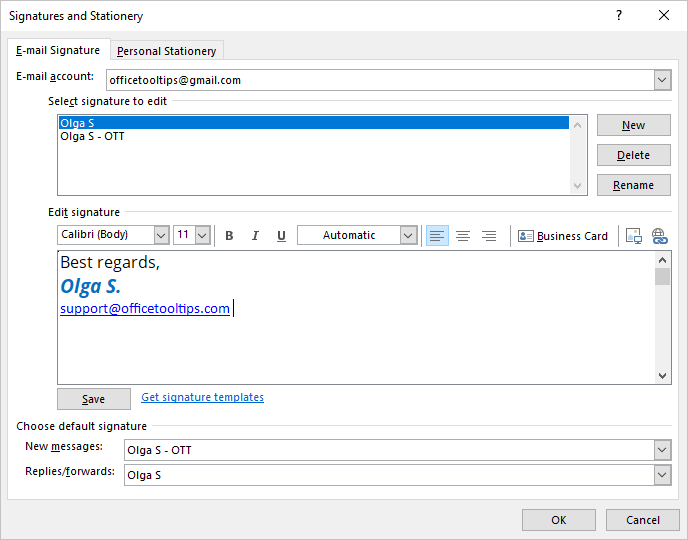688x540 pixels.
Task: Rename the selected signature
Action: pos(634,185)
